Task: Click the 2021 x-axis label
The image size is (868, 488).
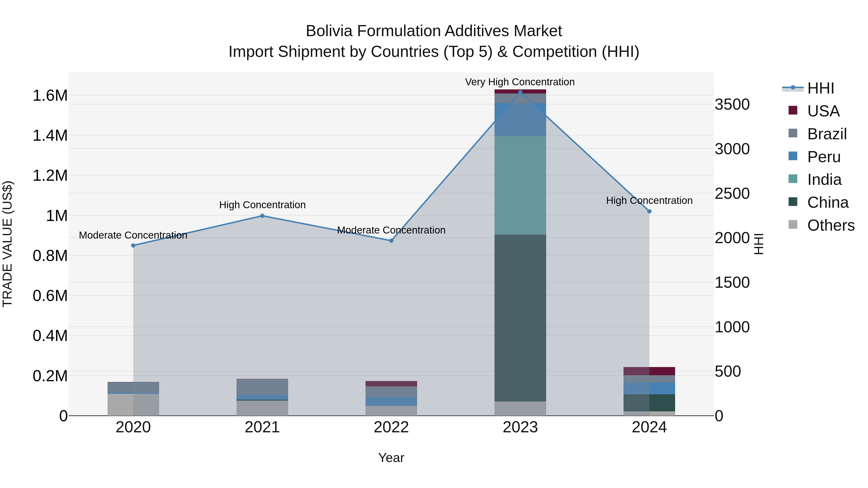Action: tap(262, 427)
